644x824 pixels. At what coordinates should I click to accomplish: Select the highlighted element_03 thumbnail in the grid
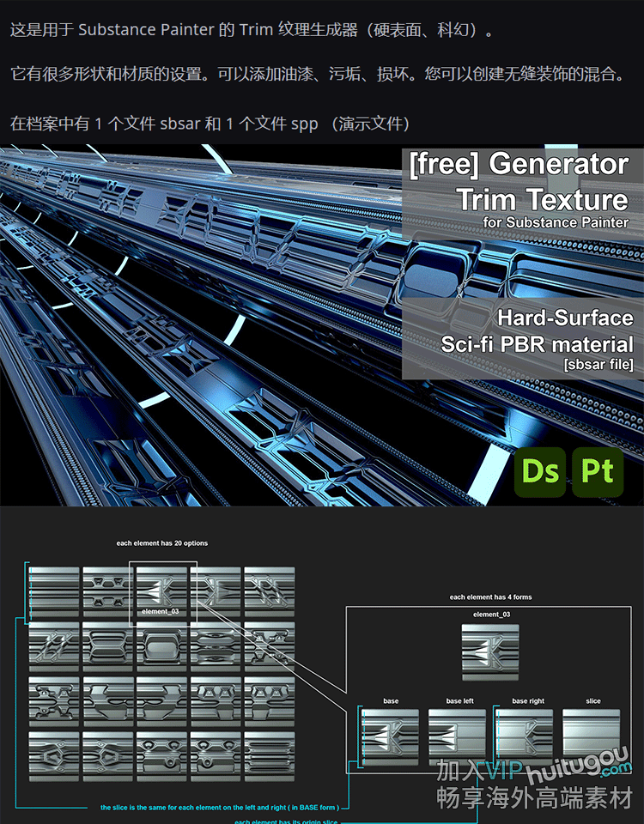[162, 589]
